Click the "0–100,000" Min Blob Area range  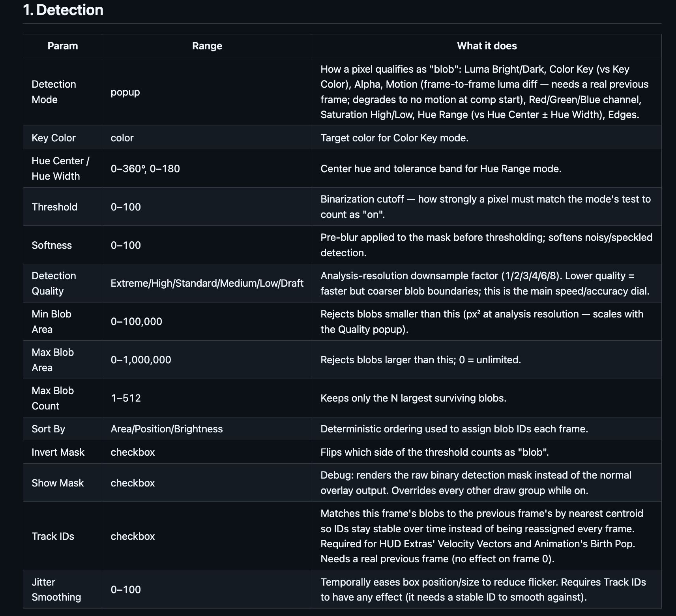(136, 321)
